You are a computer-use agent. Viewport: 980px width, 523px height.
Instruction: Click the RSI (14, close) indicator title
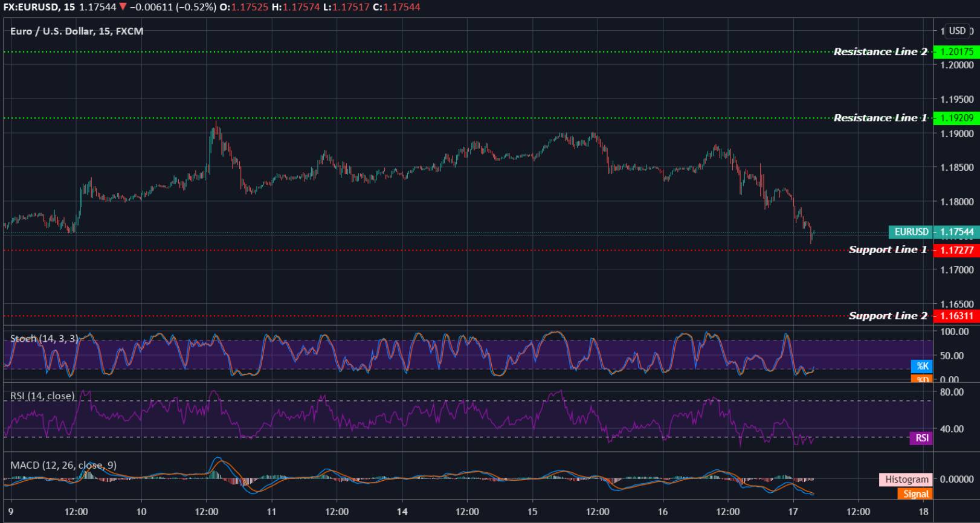click(42, 396)
